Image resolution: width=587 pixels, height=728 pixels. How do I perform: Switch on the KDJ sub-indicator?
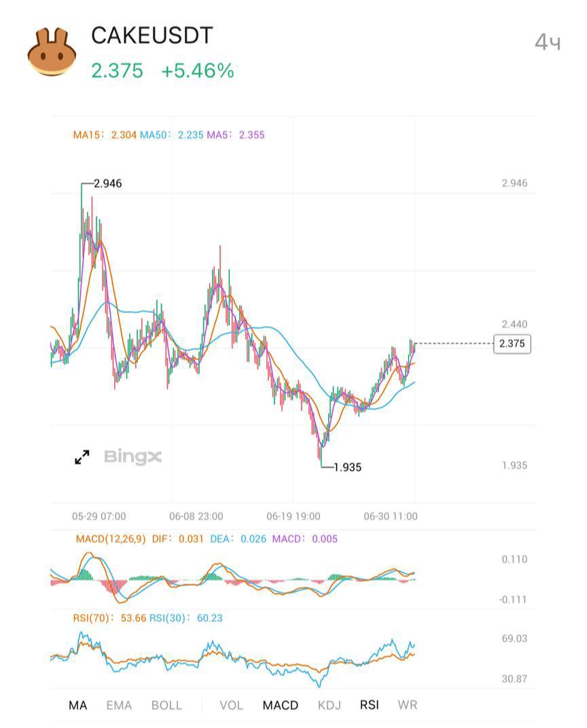[x=330, y=705]
